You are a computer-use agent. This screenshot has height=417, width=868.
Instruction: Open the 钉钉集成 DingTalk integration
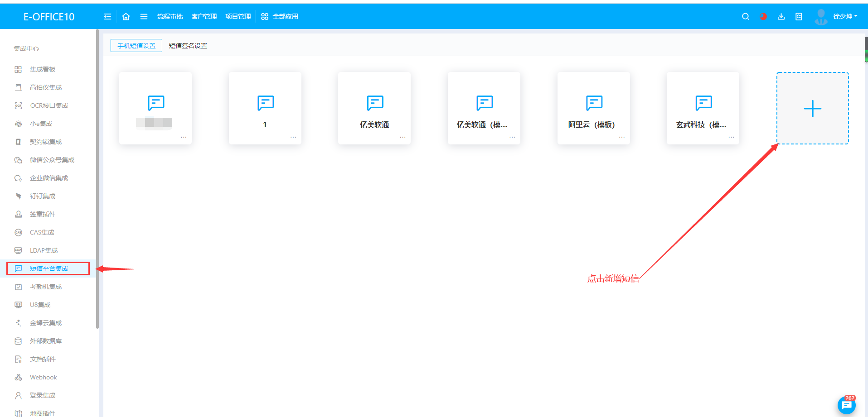43,196
